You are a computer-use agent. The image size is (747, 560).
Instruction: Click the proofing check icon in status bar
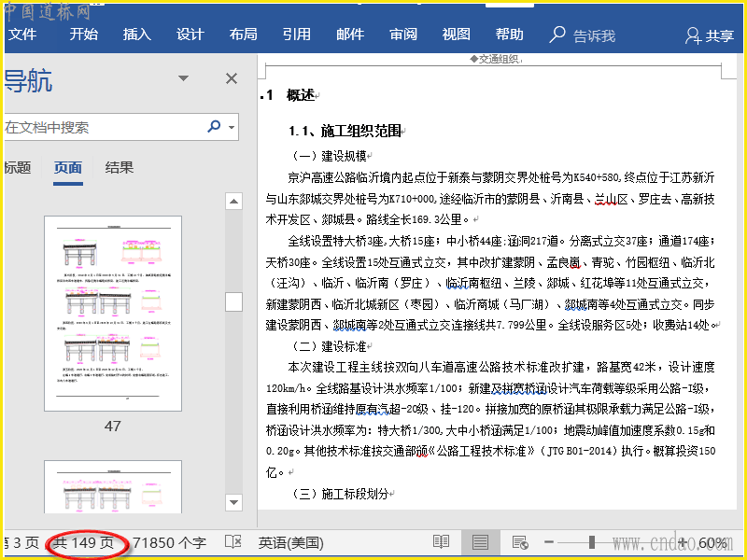click(x=233, y=542)
